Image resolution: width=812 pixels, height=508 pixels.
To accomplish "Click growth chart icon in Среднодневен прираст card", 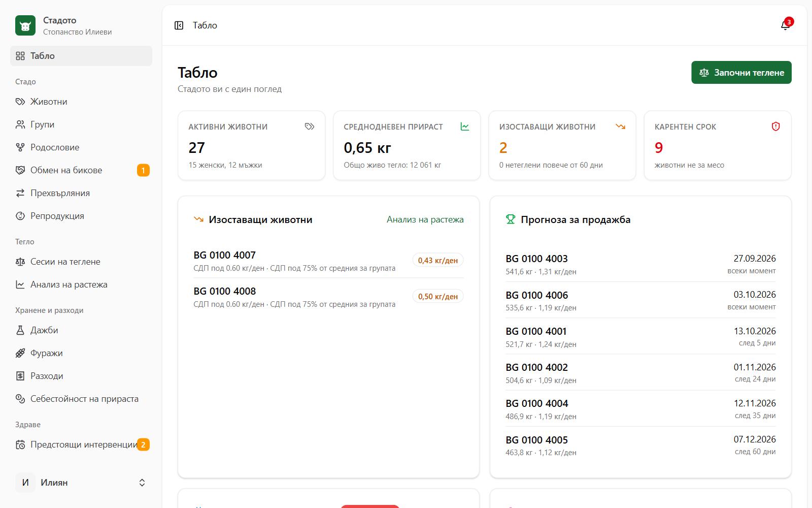I will coord(465,126).
